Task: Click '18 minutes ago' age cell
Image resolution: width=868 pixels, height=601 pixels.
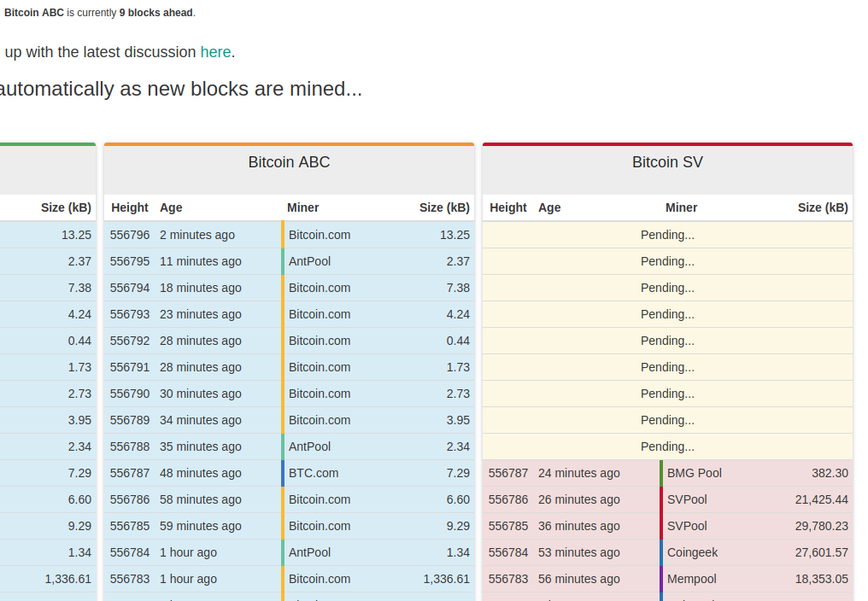Action: (201, 288)
